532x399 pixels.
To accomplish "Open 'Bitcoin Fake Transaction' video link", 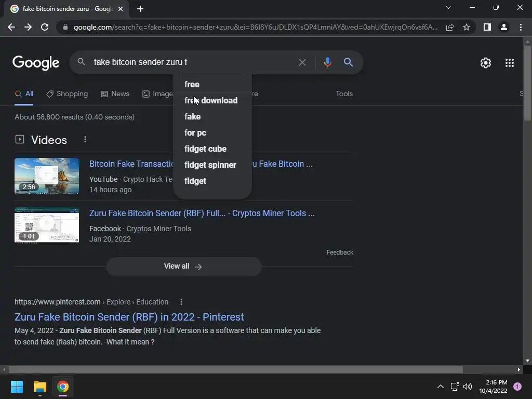I will (131, 164).
